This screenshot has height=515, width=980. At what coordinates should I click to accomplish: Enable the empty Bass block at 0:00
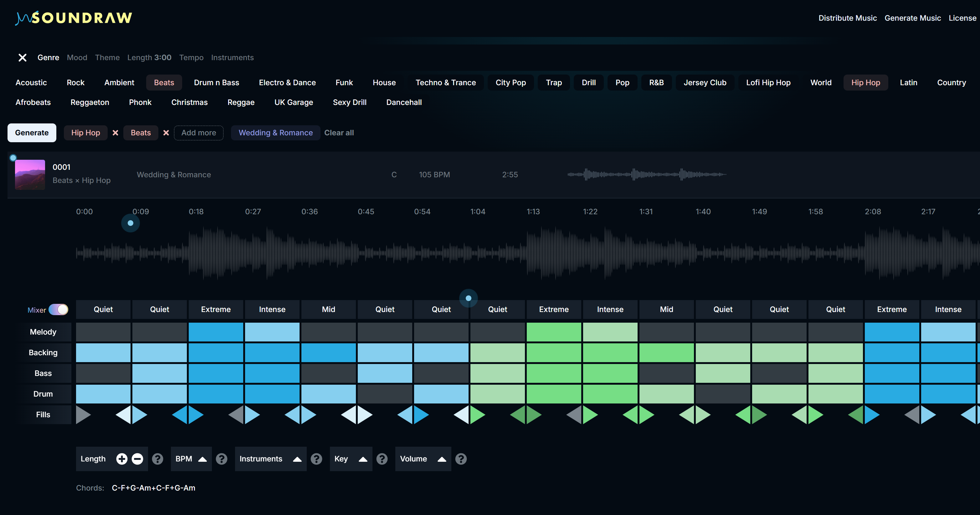(103, 373)
